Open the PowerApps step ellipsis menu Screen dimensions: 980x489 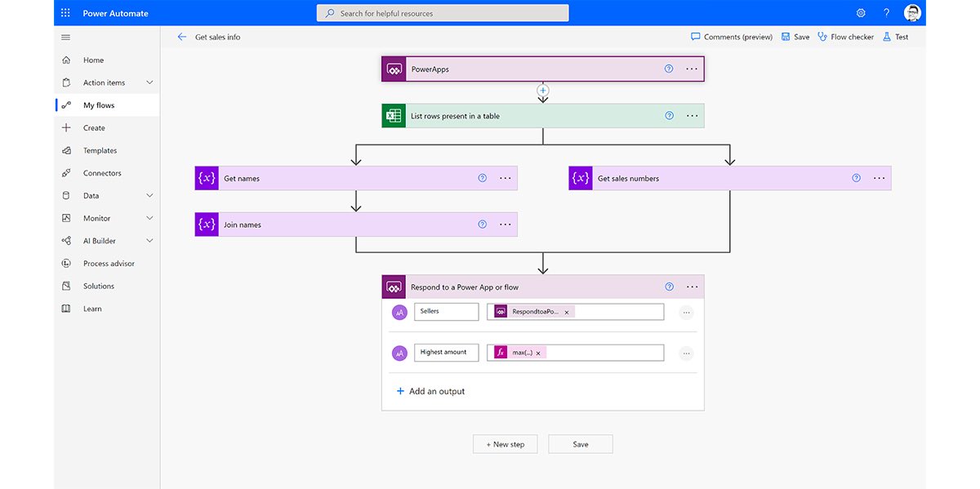tap(692, 69)
